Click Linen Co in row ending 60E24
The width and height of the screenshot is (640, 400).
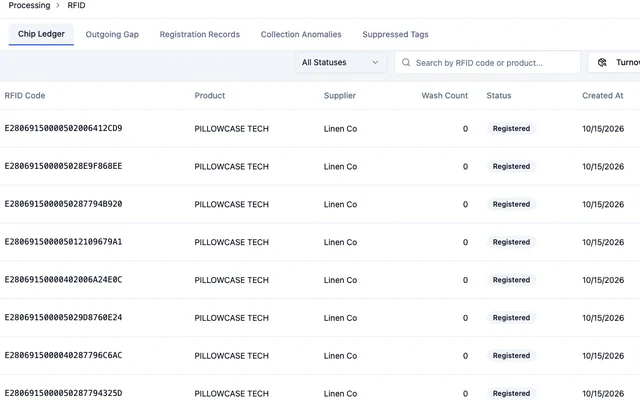340,318
